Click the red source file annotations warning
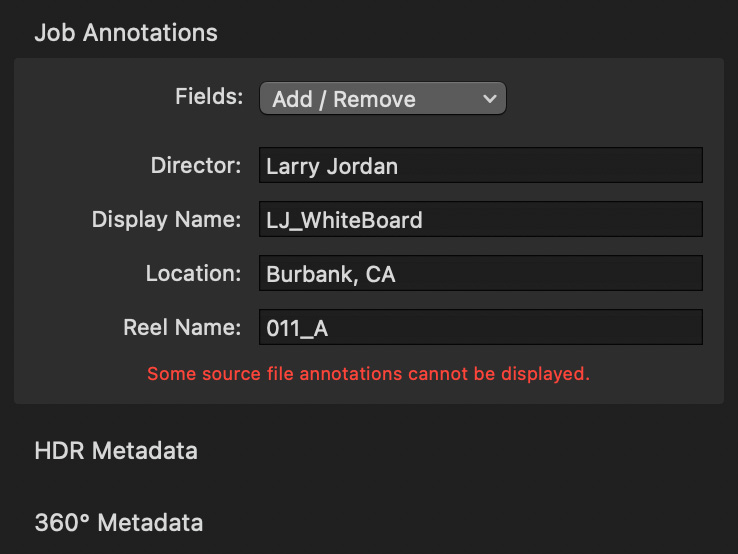Screen dimensions: 738x554 click(x=369, y=374)
